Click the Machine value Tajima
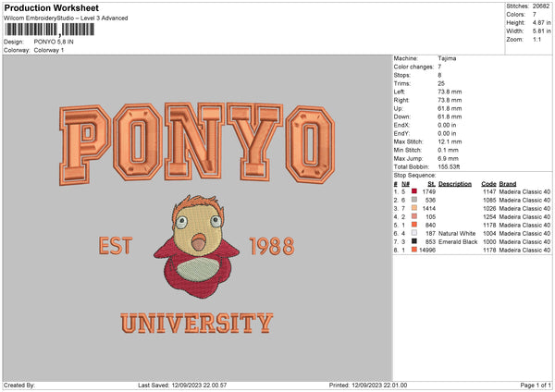This screenshot has width=555, height=392. pyautogui.click(x=448, y=58)
